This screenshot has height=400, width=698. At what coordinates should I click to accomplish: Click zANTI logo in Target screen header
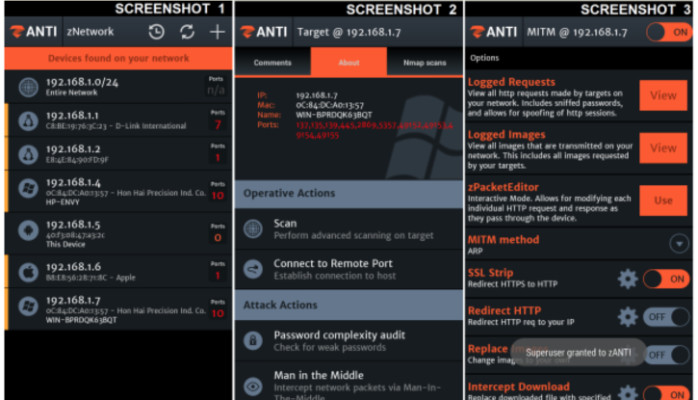(x=264, y=32)
